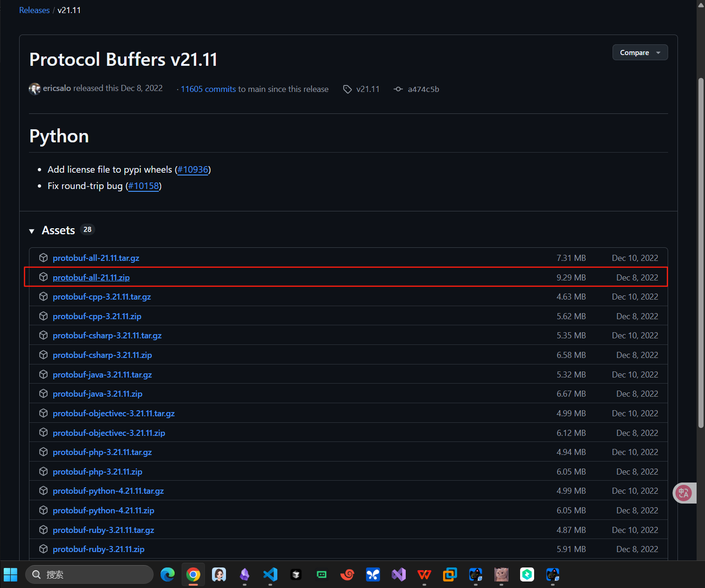Download protobuf-php-3.21.11.tar.gz

102,452
